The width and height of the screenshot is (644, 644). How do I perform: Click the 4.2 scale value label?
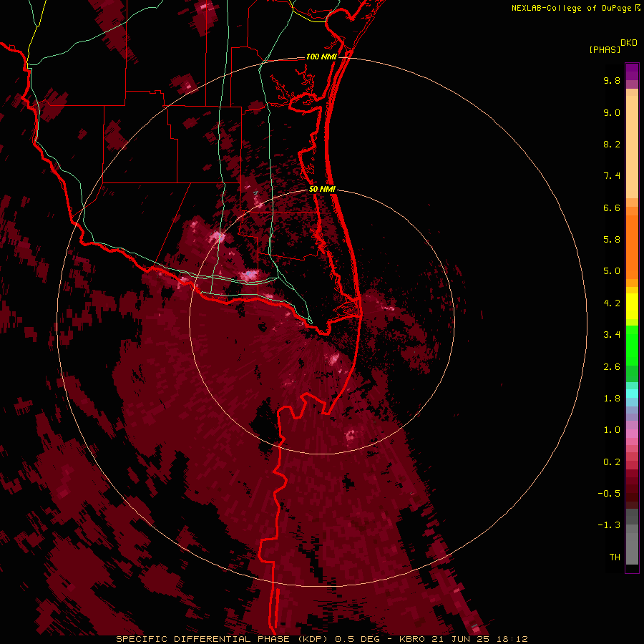coord(612,303)
